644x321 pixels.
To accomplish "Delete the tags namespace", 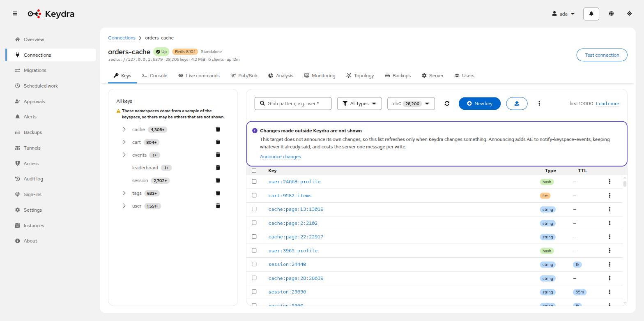I will point(218,193).
